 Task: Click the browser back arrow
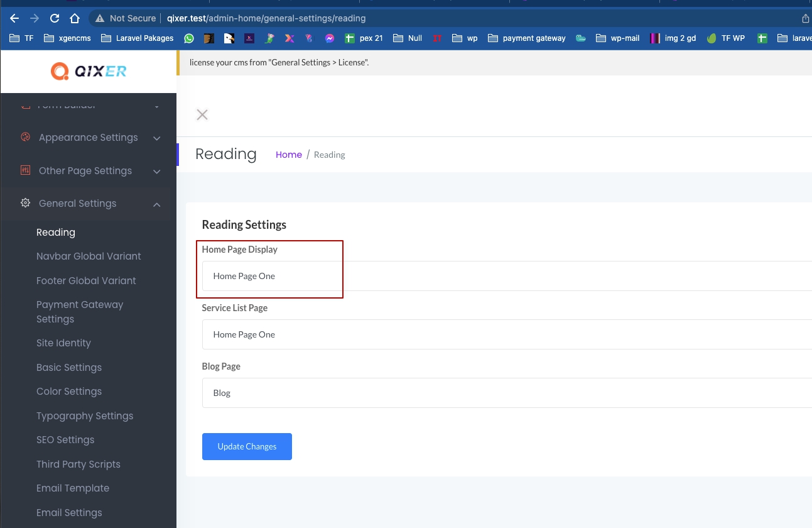point(14,18)
